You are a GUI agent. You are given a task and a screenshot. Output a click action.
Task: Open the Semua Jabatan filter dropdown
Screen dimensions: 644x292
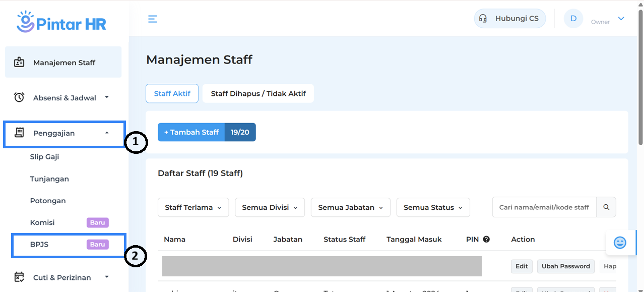pos(350,207)
